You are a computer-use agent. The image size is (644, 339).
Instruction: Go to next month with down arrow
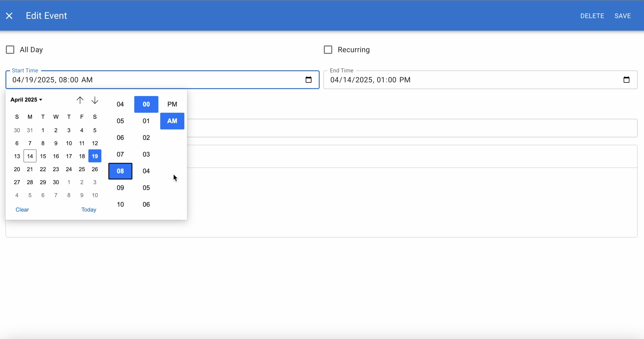coord(95,100)
